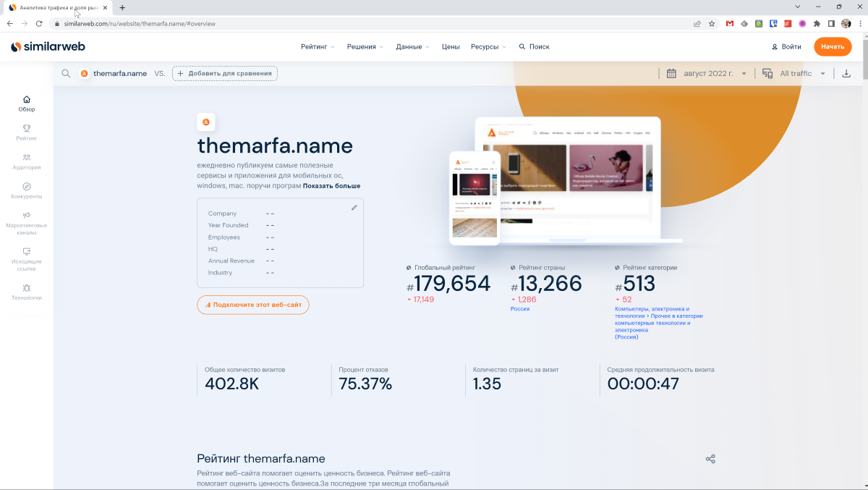
Task: Open the Gmail extension icon
Action: (730, 23)
